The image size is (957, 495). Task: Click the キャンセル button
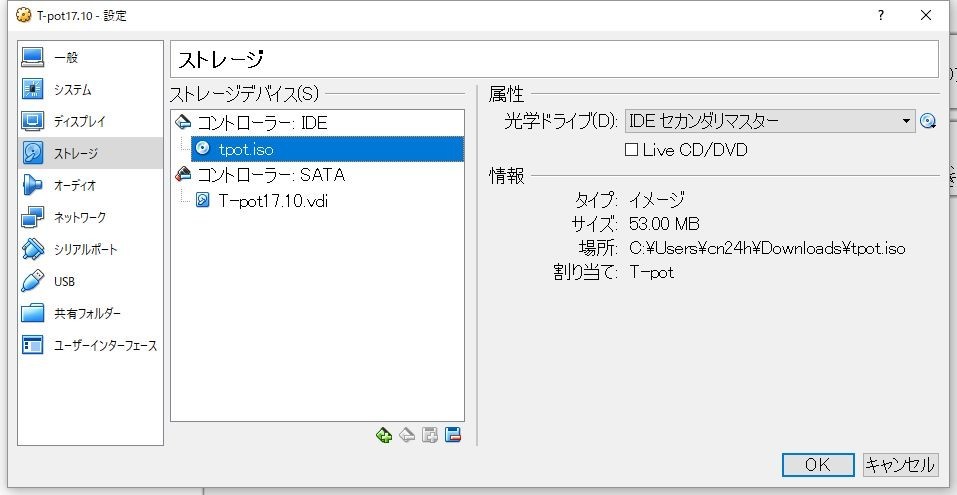(x=900, y=465)
